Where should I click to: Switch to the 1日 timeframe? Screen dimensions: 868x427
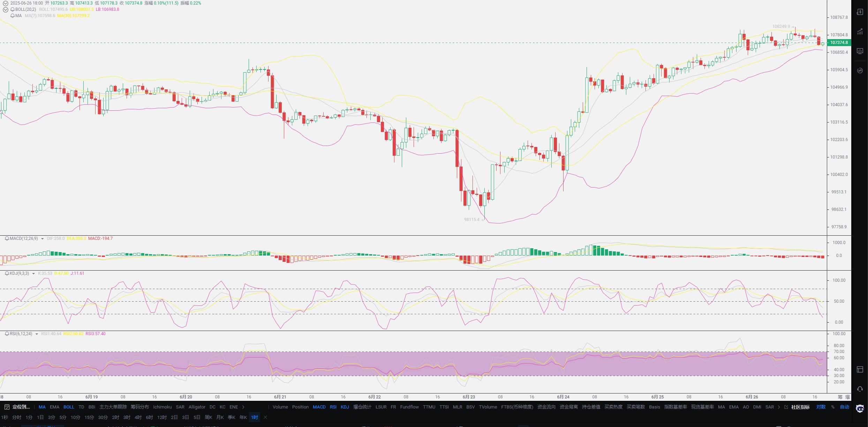coord(40,417)
